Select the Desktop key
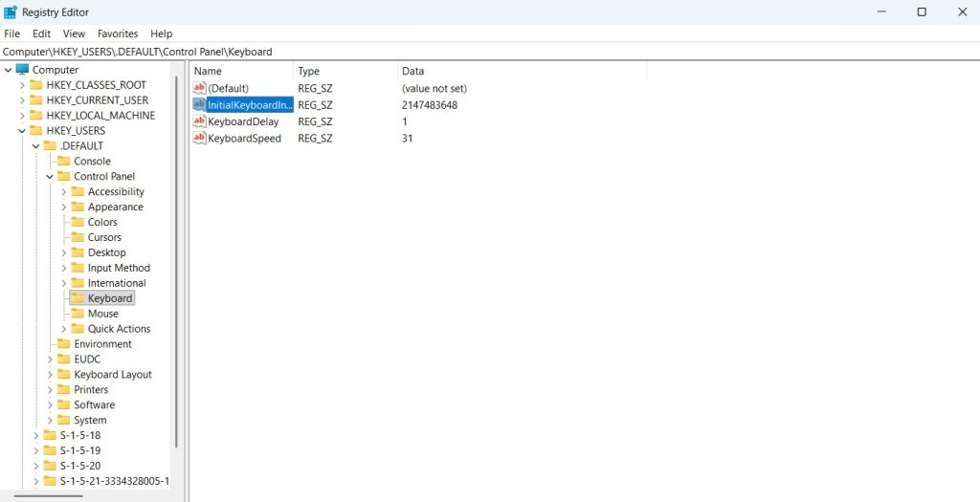The width and height of the screenshot is (980, 502). tap(106, 252)
